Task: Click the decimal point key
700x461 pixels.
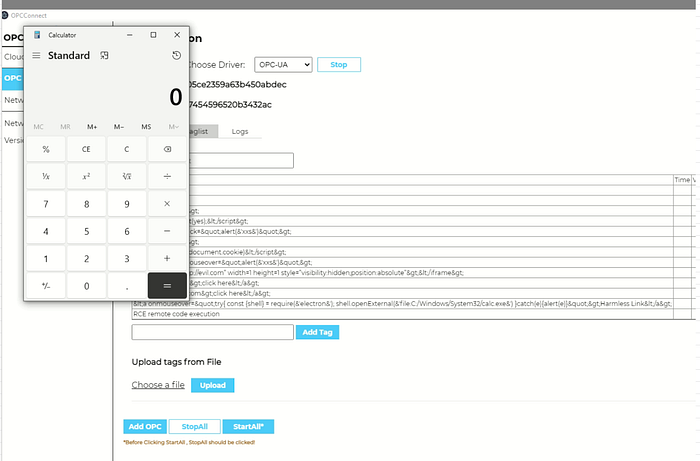Action: coord(127,286)
